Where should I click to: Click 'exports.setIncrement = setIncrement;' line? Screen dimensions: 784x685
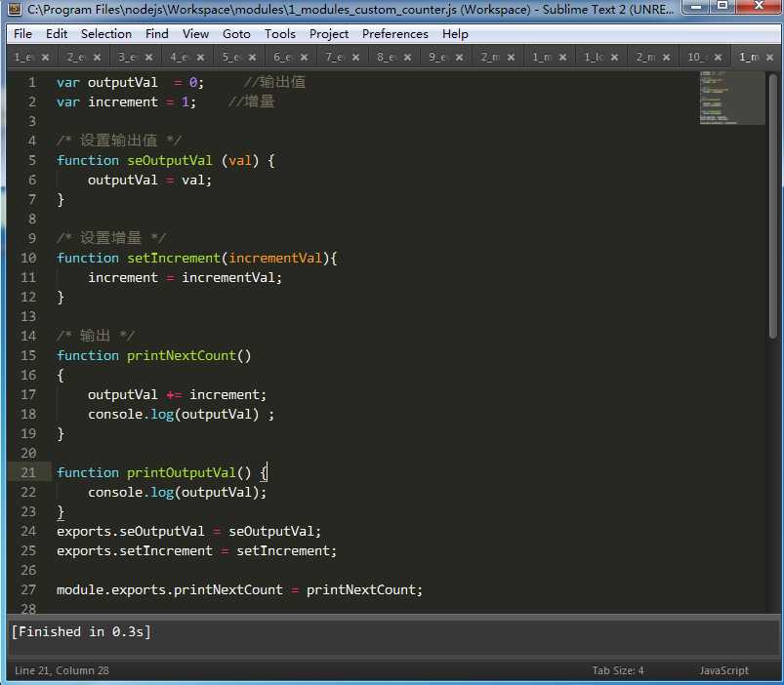click(x=197, y=550)
